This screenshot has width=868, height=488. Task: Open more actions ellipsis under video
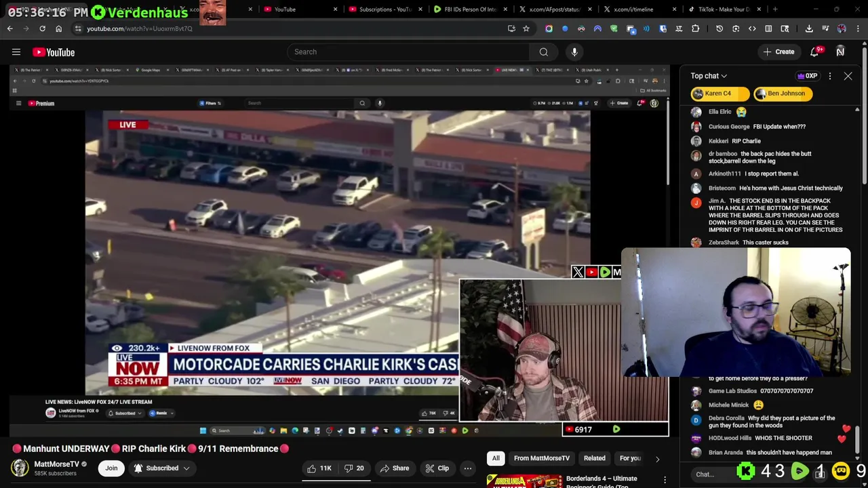(x=467, y=468)
